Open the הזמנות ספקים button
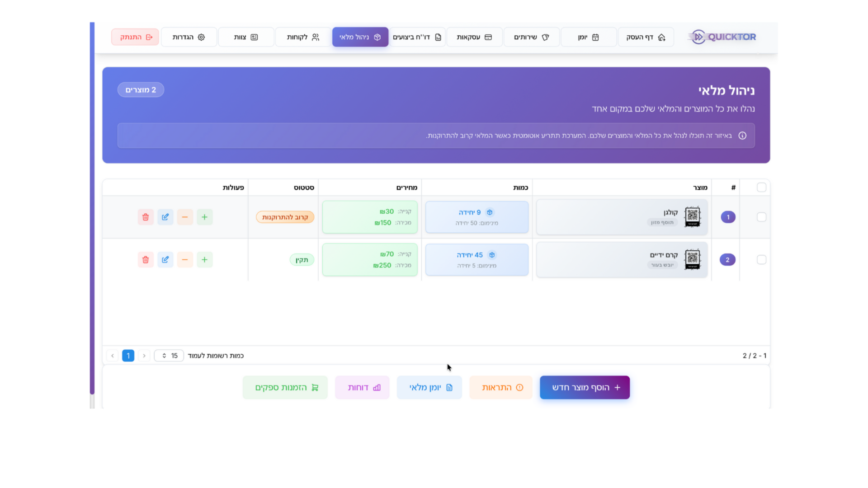Viewport: 868px width, 488px height. [285, 387]
